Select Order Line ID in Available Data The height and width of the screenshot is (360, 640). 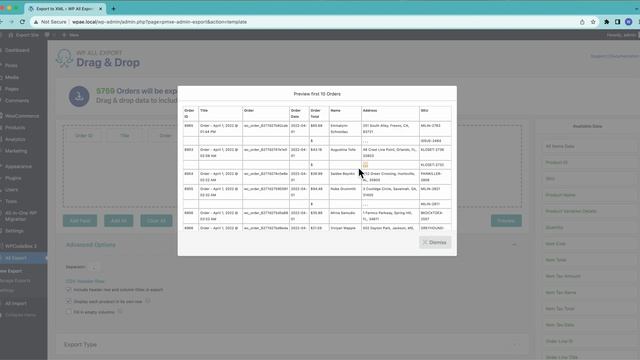[x=588, y=341]
